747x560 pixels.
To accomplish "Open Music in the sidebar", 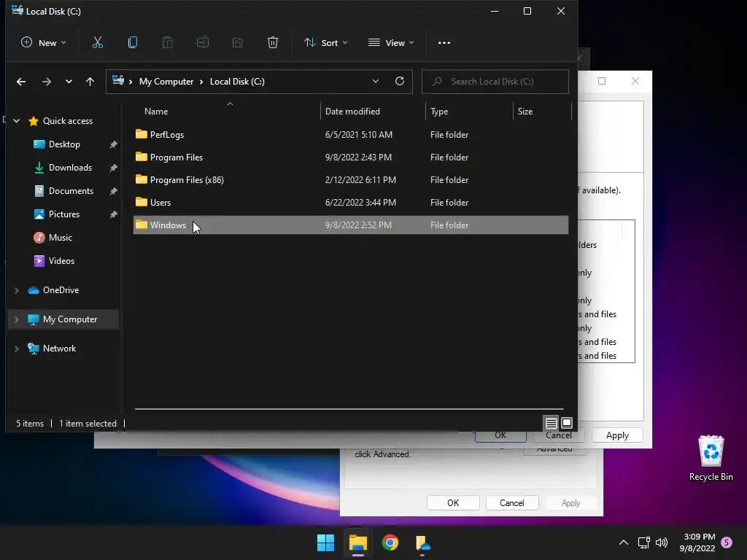I will pos(60,238).
